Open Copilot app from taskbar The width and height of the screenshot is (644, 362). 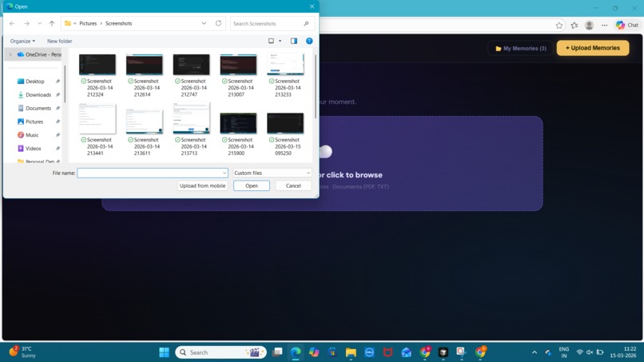pyautogui.click(x=314, y=352)
